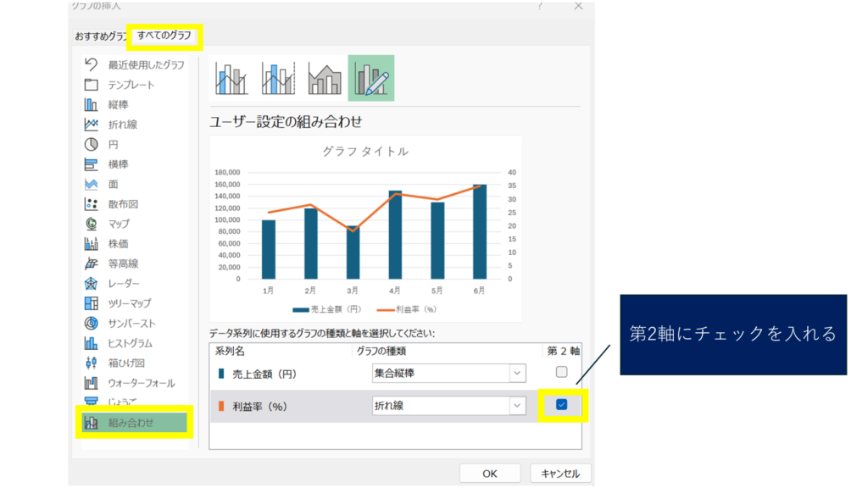Click the OK button
The width and height of the screenshot is (868, 488).
pos(490,474)
